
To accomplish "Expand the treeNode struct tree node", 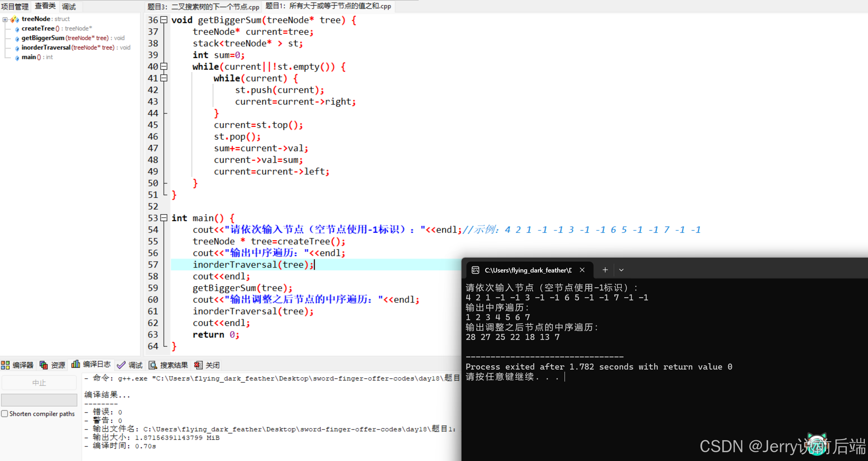I will [5, 19].
